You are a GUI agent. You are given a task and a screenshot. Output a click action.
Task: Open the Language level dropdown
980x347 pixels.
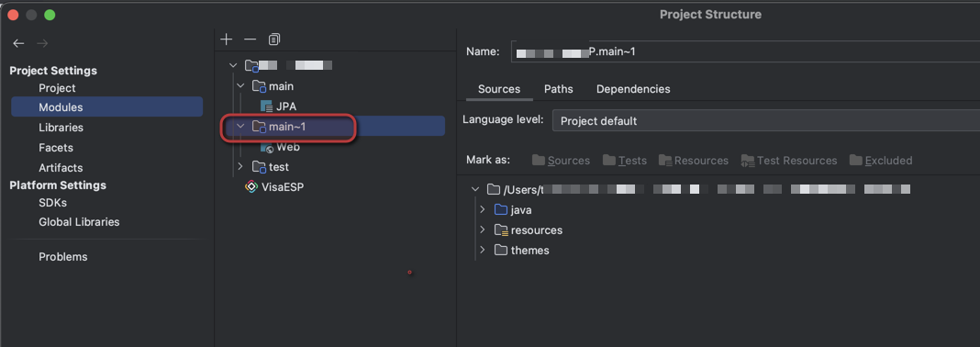pos(766,120)
